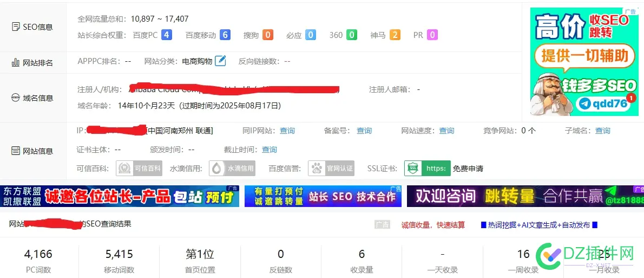The width and height of the screenshot is (644, 278).
Task: Click the Baidu PC weight badge 4
Action: 166,35
